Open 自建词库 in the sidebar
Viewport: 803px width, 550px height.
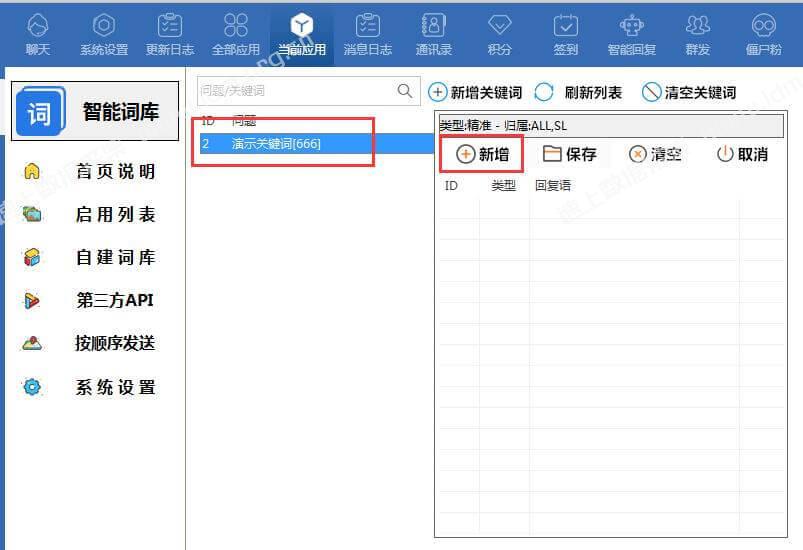[x=116, y=257]
